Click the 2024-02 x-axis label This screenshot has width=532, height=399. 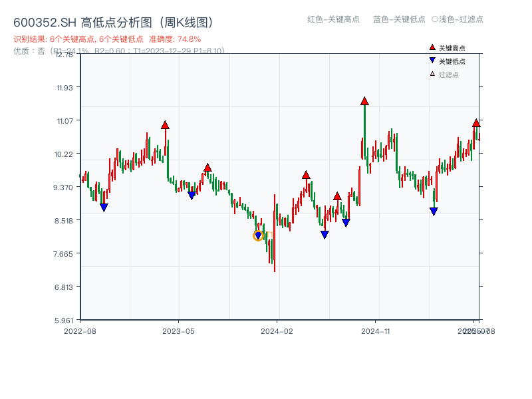[277, 331]
